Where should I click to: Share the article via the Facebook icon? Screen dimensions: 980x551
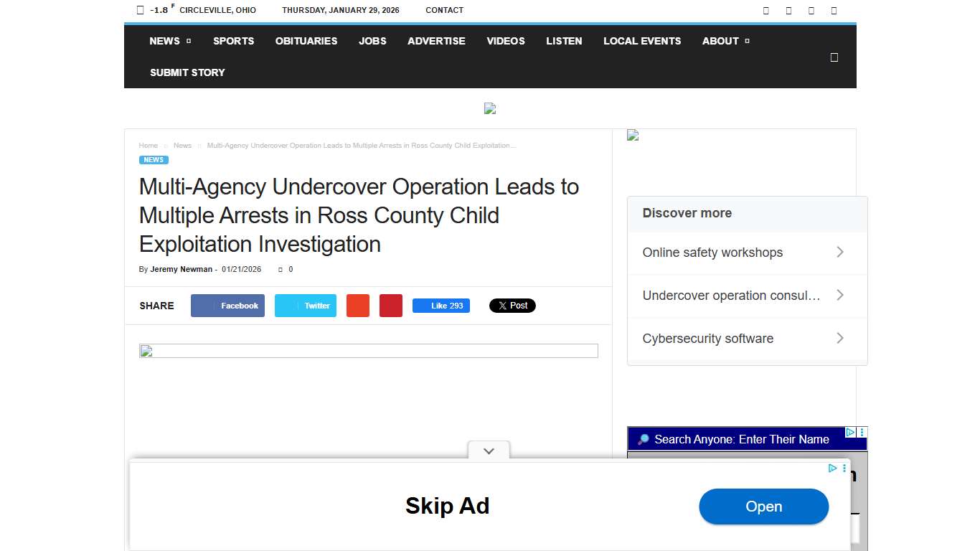pyautogui.click(x=227, y=306)
